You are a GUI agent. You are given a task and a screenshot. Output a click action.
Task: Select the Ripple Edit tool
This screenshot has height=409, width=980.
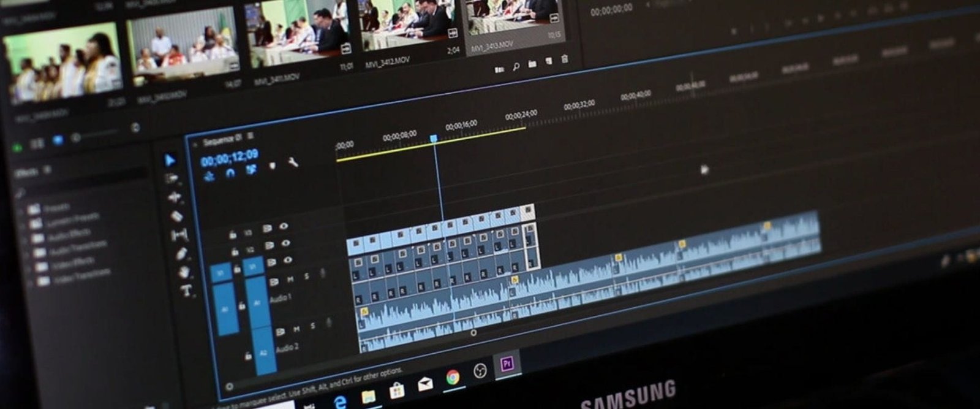click(174, 197)
